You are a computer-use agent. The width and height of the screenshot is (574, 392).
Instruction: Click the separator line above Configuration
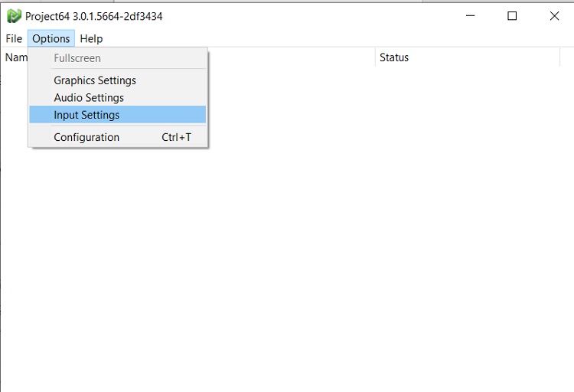pyautogui.click(x=119, y=126)
